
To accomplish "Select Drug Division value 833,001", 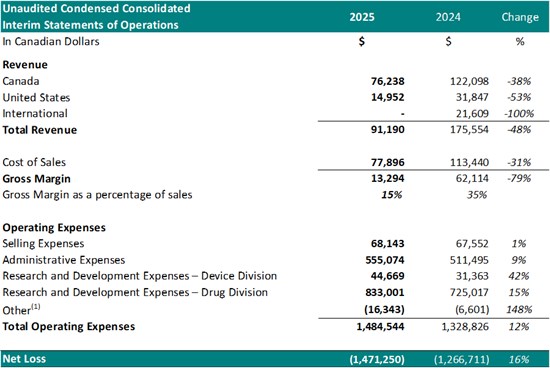I will pos(385,292).
